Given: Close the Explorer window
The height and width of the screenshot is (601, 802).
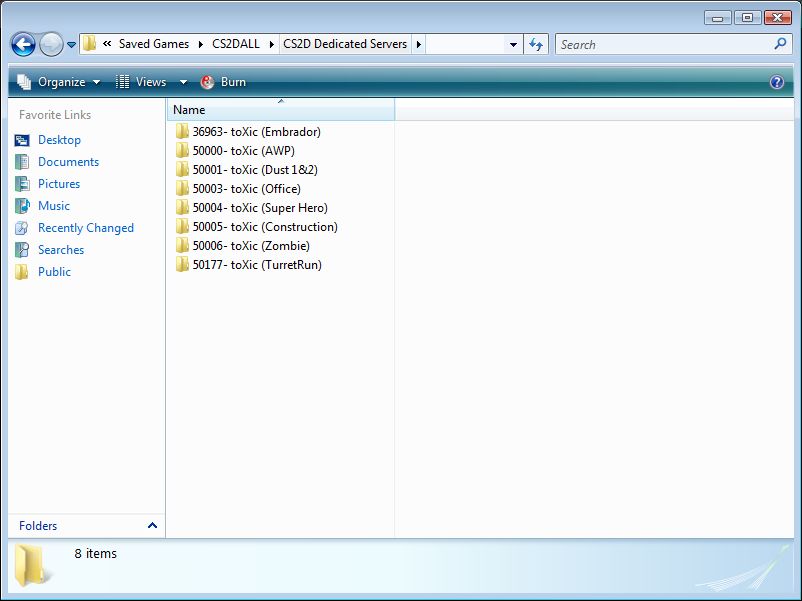Looking at the screenshot, I should [x=777, y=18].
